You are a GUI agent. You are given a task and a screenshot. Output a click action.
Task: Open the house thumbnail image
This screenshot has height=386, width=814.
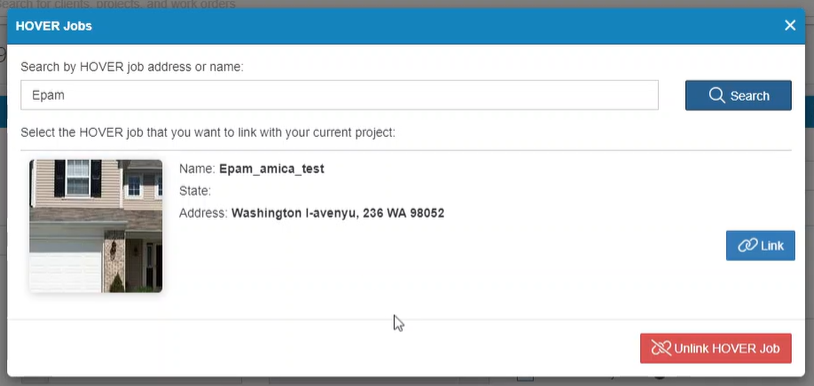tap(96, 226)
